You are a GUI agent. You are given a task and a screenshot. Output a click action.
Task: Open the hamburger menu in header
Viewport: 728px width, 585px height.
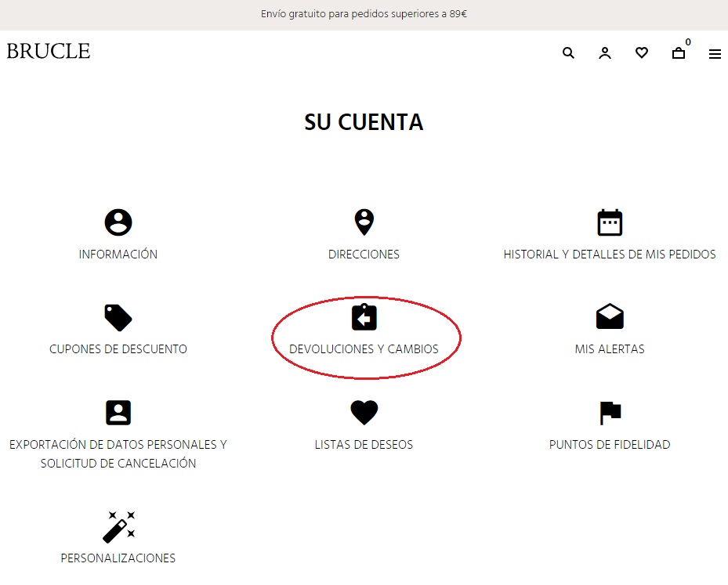(x=715, y=54)
